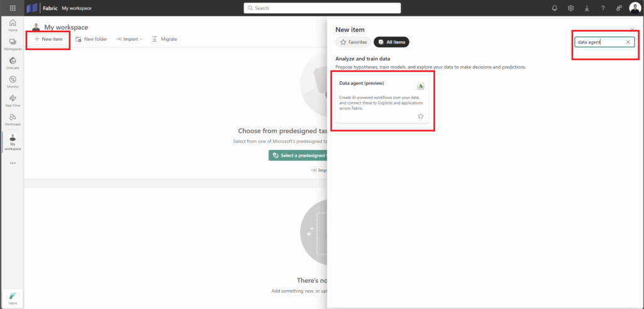The height and width of the screenshot is (309, 644).
Task: Open OneLake from the sidebar
Action: pyautogui.click(x=13, y=63)
